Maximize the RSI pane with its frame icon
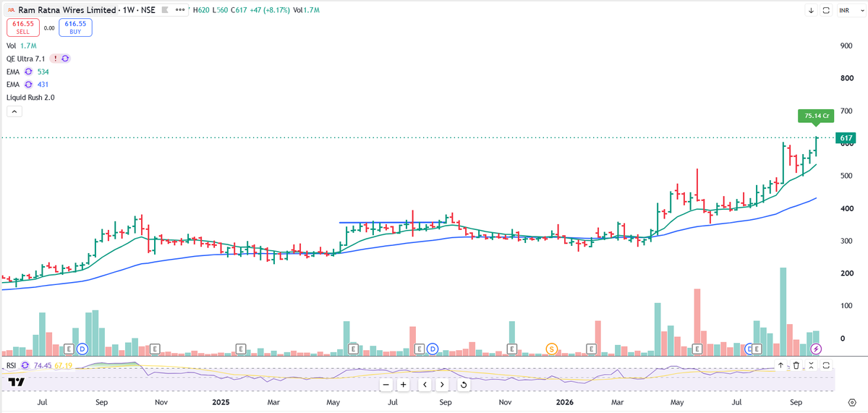868x413 pixels. click(x=826, y=366)
